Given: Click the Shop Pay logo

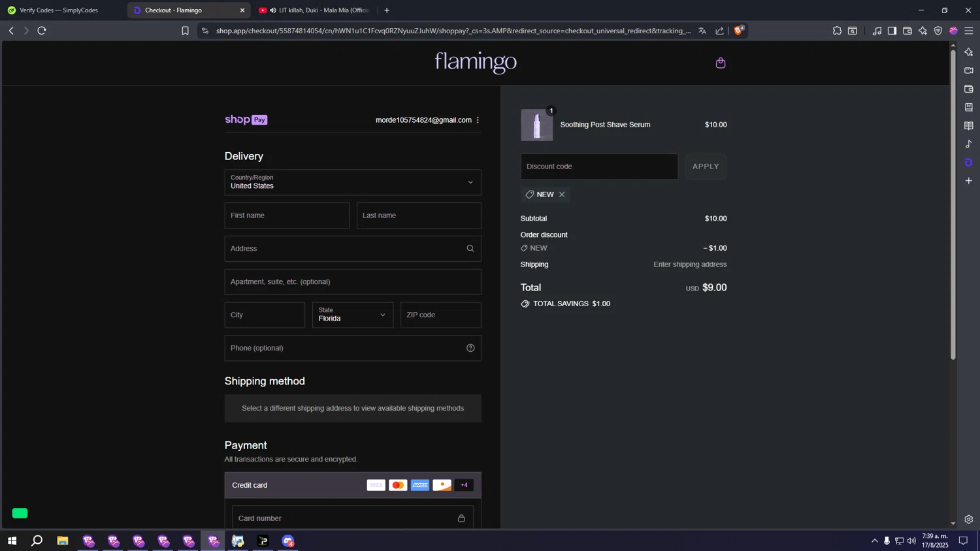Looking at the screenshot, I should click(x=246, y=119).
